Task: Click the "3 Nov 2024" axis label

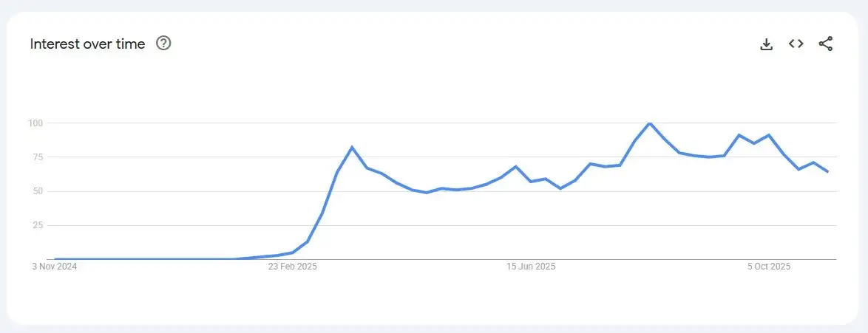Action: (x=55, y=267)
